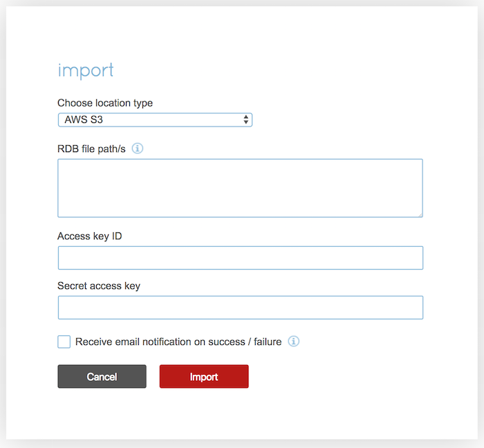Click the 'Secret access key' label
This screenshot has height=448, width=484.
(99, 286)
